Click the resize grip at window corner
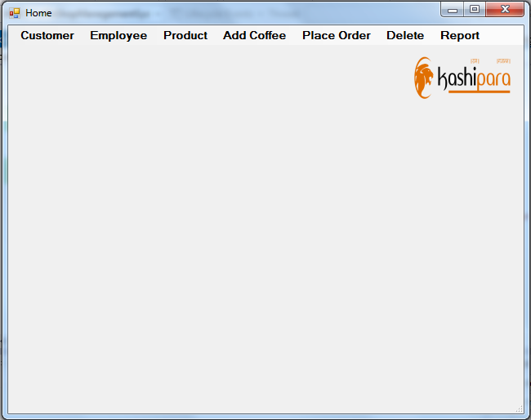 tap(519, 409)
